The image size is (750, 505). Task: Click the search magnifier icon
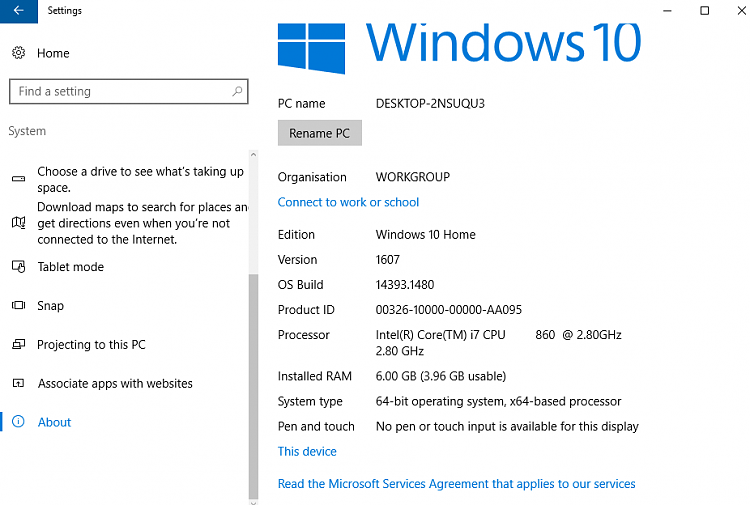[237, 91]
